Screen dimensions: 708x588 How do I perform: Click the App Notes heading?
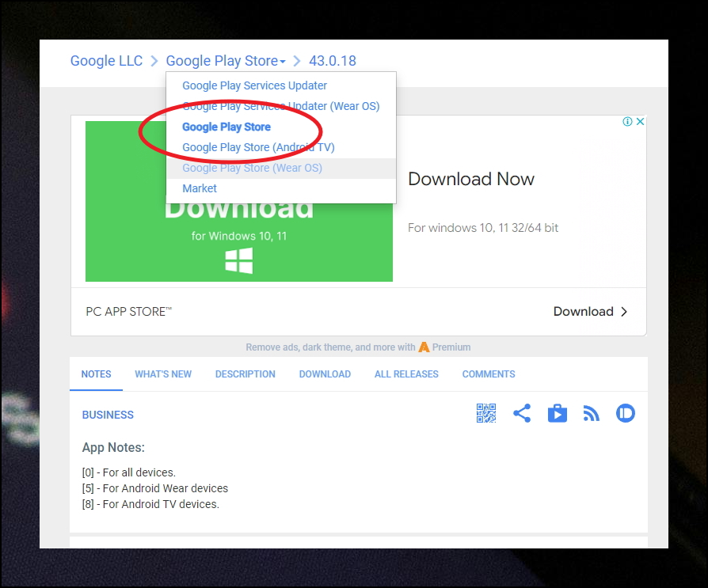tap(113, 447)
